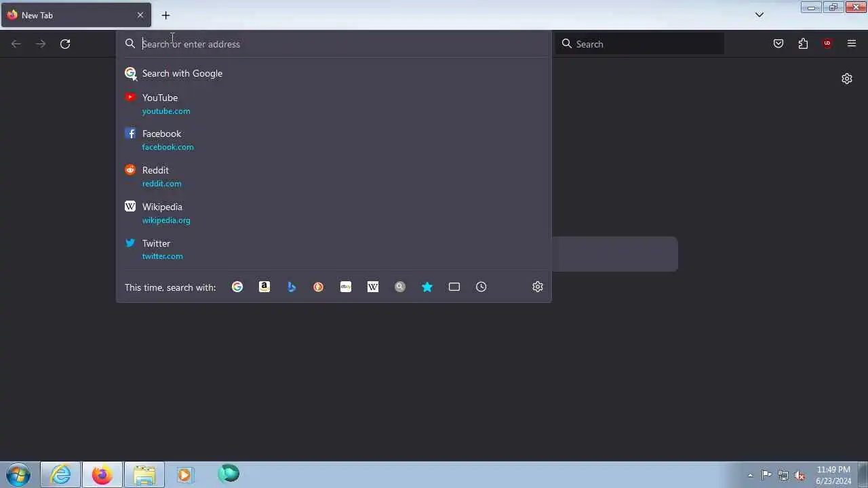Open the Facebook suggestion

point(334,140)
